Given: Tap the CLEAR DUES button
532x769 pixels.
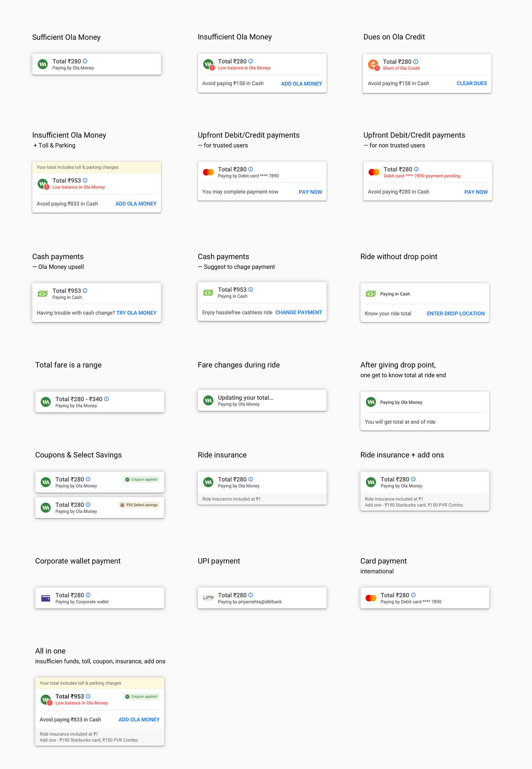Looking at the screenshot, I should click(x=472, y=83).
